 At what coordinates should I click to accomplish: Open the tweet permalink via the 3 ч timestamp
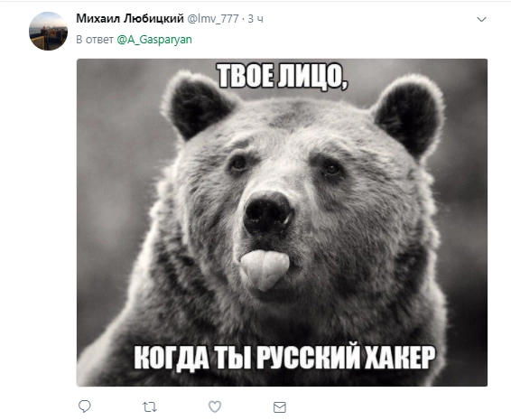[255, 19]
